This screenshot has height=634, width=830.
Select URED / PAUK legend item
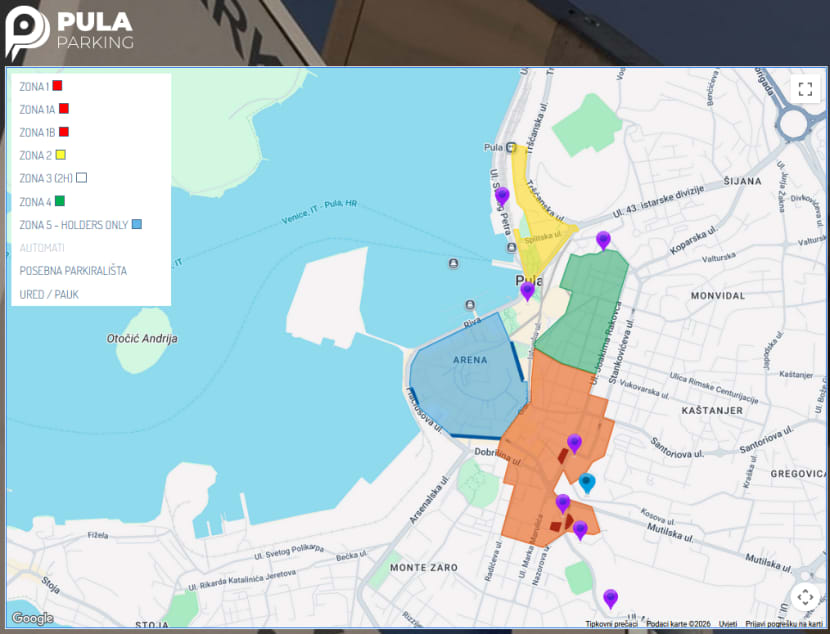[49, 295]
